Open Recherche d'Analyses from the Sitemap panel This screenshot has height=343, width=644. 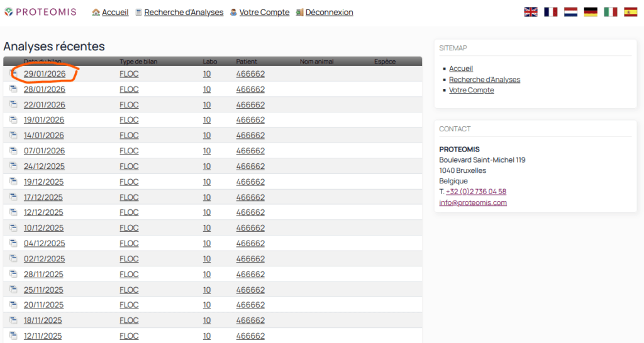coord(484,80)
